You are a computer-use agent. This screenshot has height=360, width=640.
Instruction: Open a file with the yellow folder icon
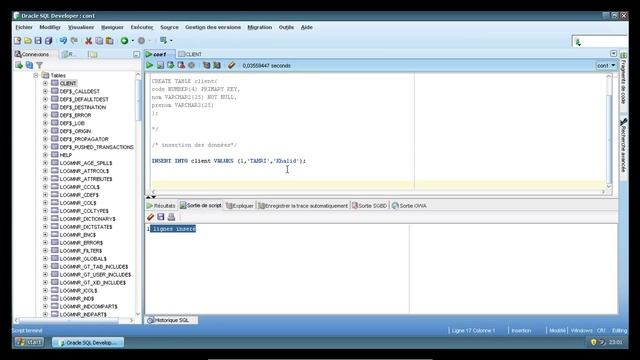[x=28, y=41]
